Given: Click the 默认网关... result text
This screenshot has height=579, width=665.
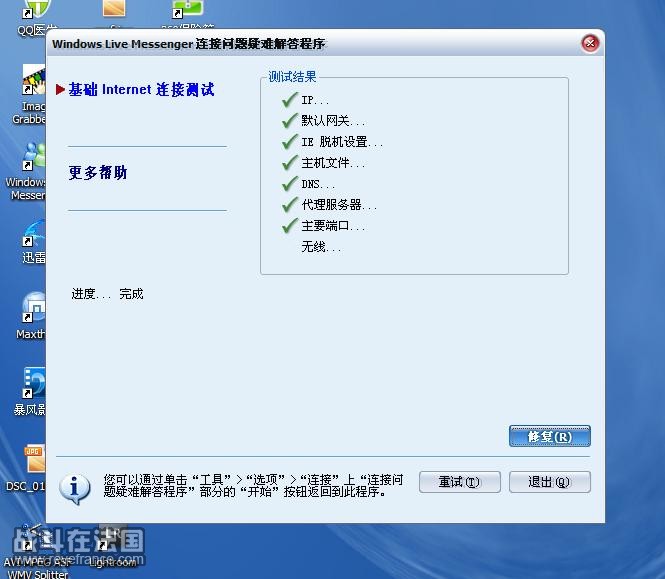Looking at the screenshot, I should pyautogui.click(x=333, y=121).
